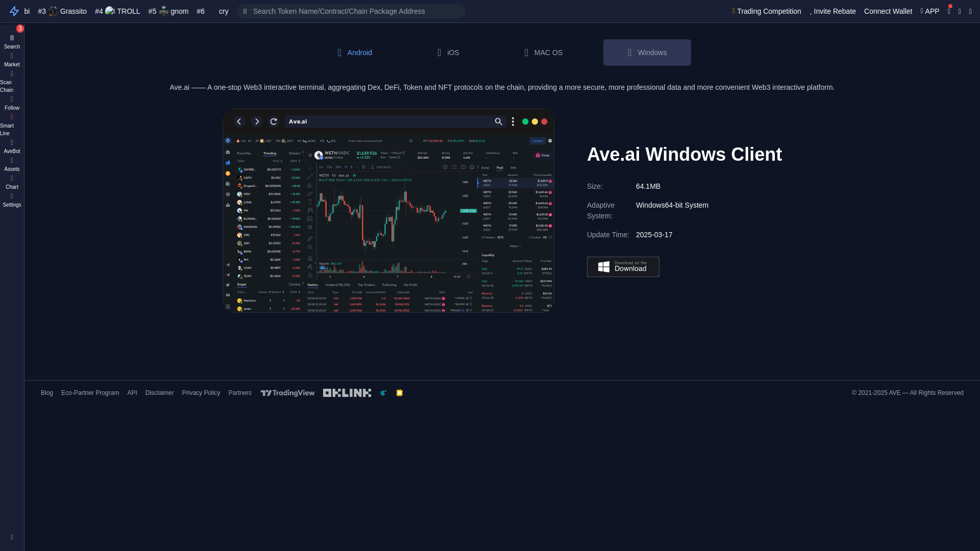Open the API footer link

132,393
